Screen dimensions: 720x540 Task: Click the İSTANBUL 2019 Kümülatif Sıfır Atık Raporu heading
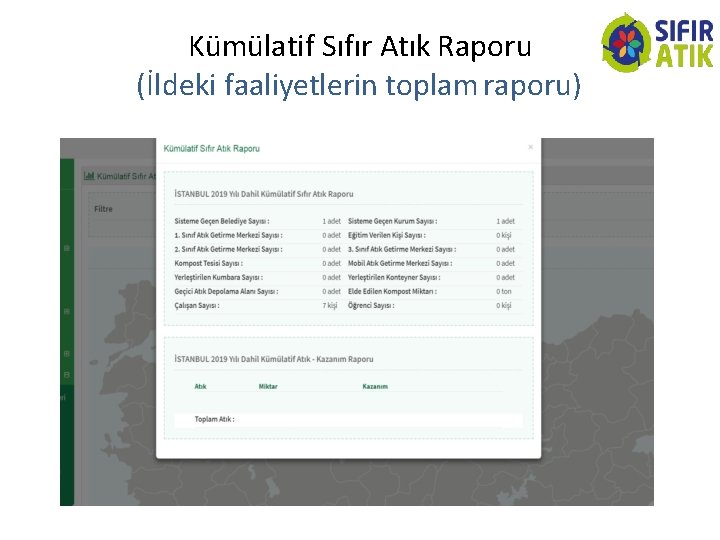(264, 194)
